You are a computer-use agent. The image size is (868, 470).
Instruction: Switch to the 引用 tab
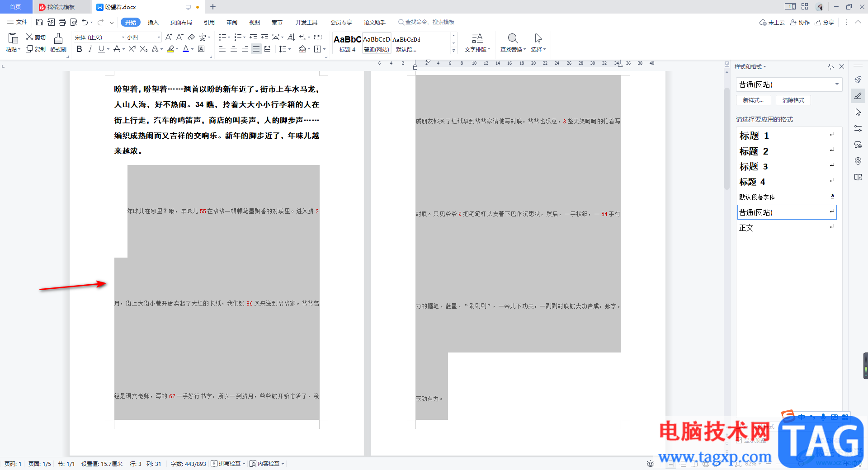[209, 22]
